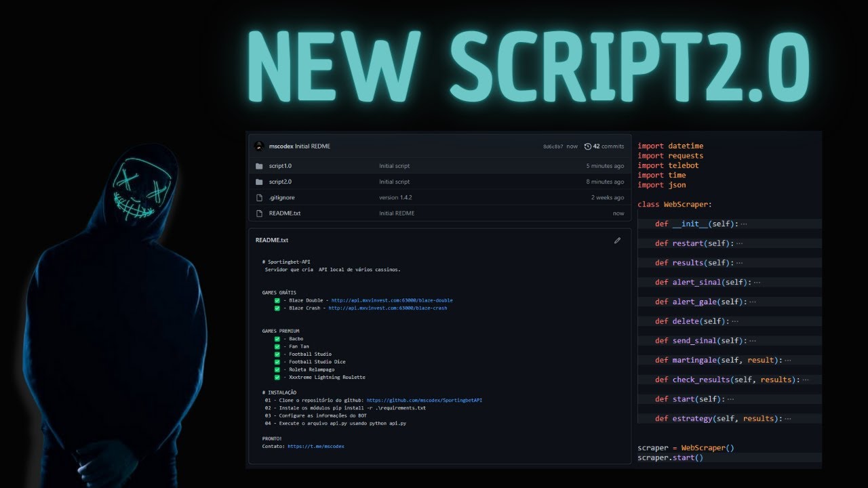Click the 'import datetime' code line

pyautogui.click(x=670, y=146)
